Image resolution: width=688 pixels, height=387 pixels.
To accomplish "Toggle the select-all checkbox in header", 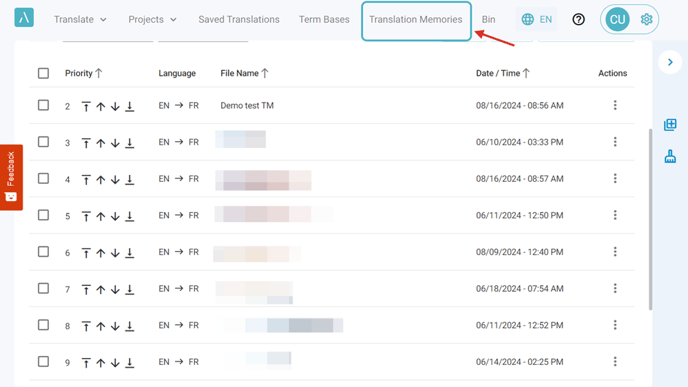I will [x=43, y=73].
